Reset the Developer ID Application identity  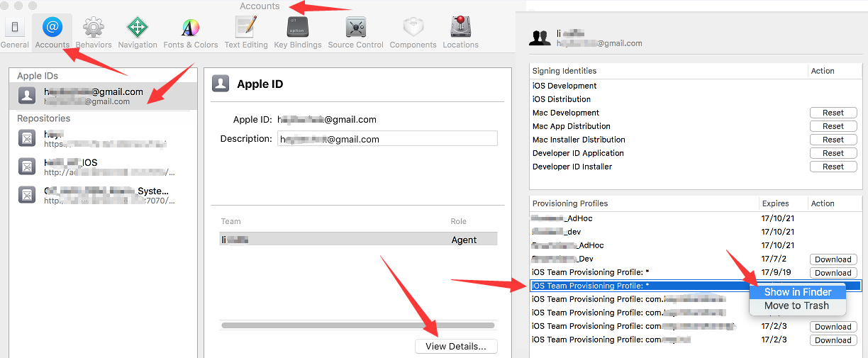tap(833, 153)
